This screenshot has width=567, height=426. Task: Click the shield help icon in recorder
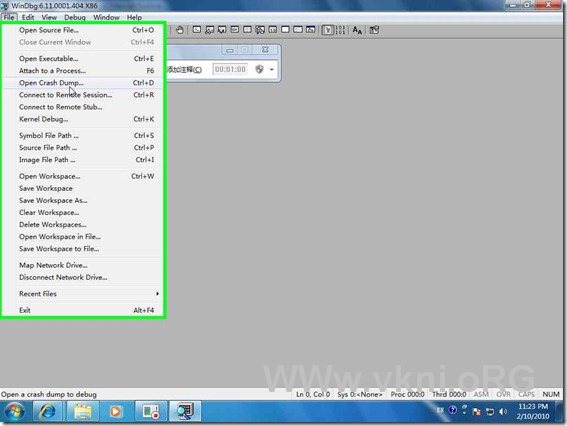point(259,69)
